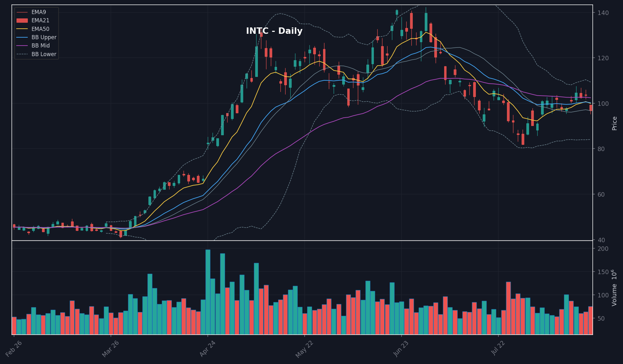Click the 120 price axis tick
The width and height of the screenshot is (623, 364).
click(603, 58)
